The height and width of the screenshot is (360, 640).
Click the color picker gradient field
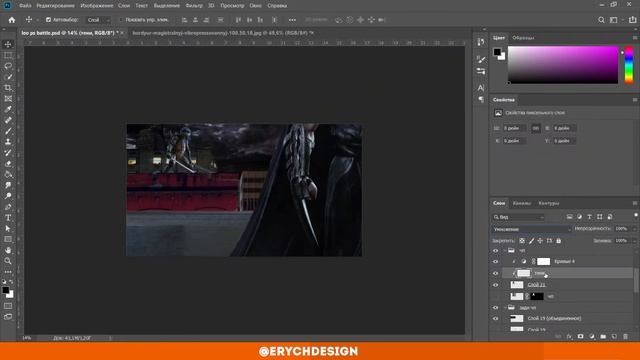563,65
